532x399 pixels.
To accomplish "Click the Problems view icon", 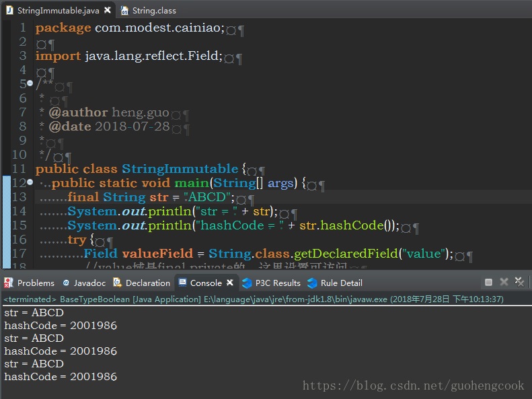I will pyautogui.click(x=9, y=283).
